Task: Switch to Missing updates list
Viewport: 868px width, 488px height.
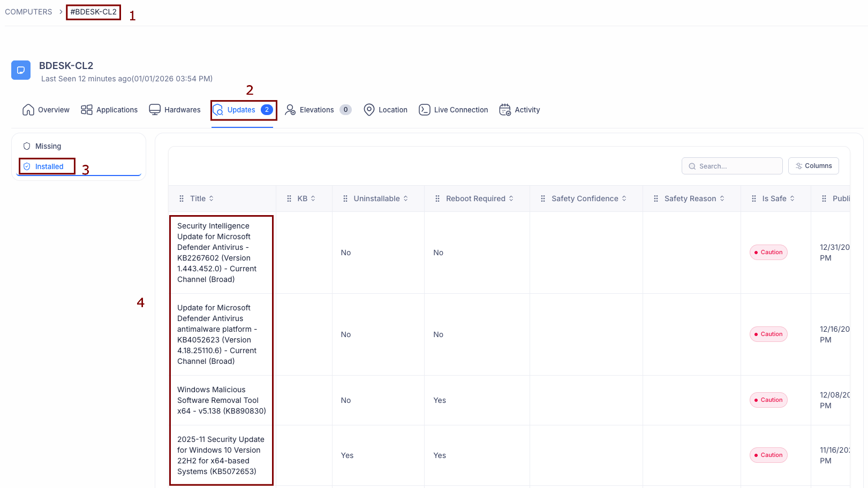Action: 48,146
